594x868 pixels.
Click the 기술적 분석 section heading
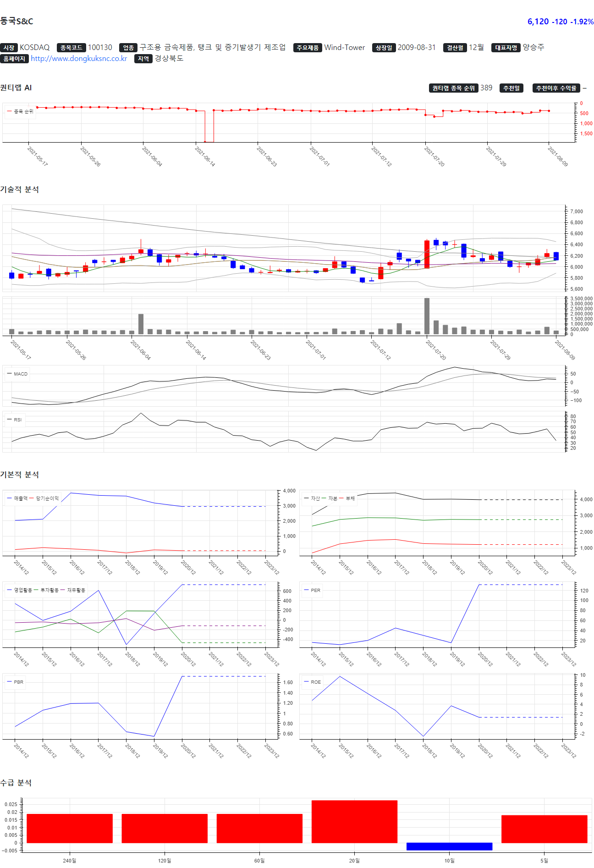(20, 189)
